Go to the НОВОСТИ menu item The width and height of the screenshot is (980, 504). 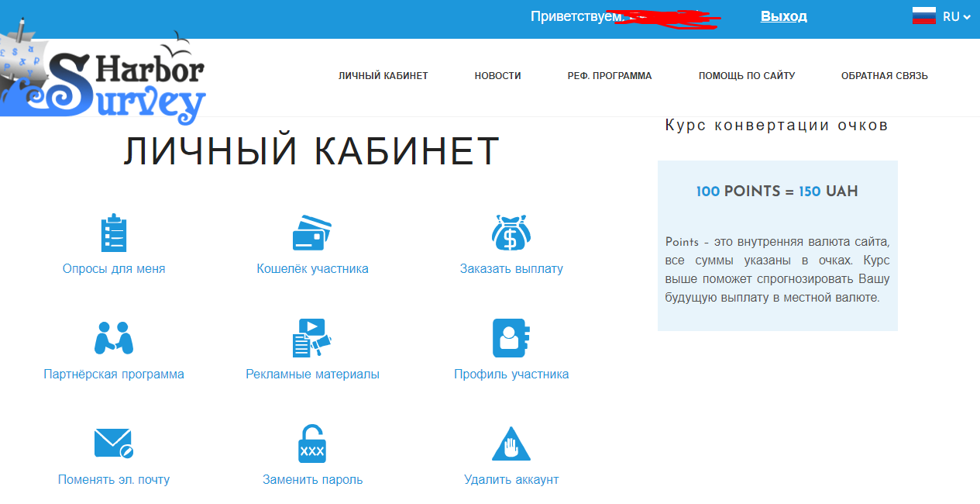(497, 76)
